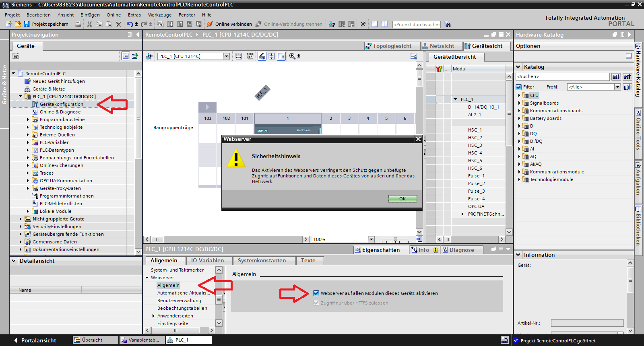This screenshot has width=644, height=346.
Task: Click the zoom magnifier icon in device view toolbar
Action: 292,56
